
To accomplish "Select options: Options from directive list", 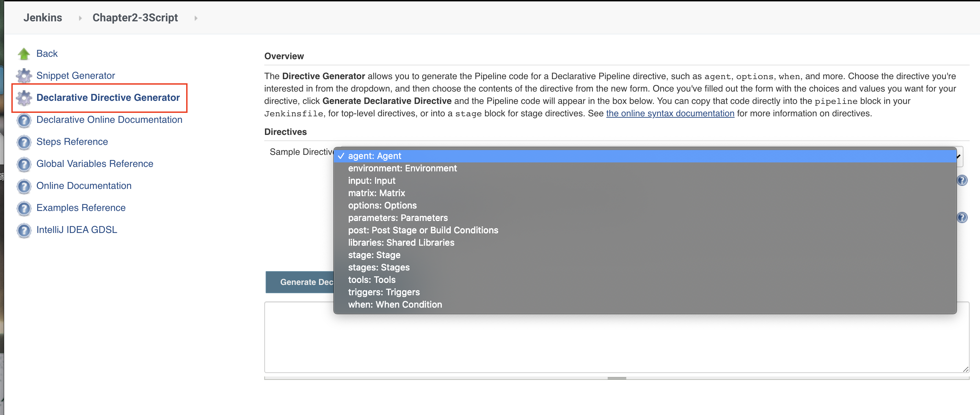I will click(383, 205).
